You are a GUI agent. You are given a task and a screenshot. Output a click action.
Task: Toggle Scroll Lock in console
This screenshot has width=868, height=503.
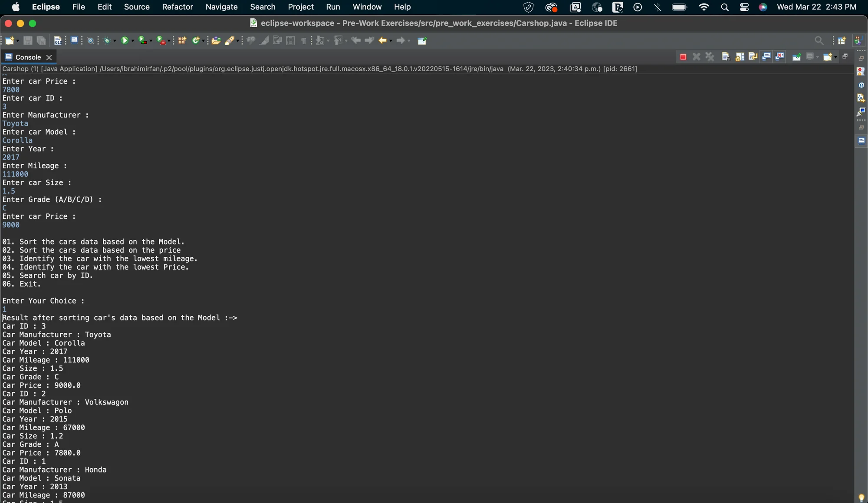(740, 57)
